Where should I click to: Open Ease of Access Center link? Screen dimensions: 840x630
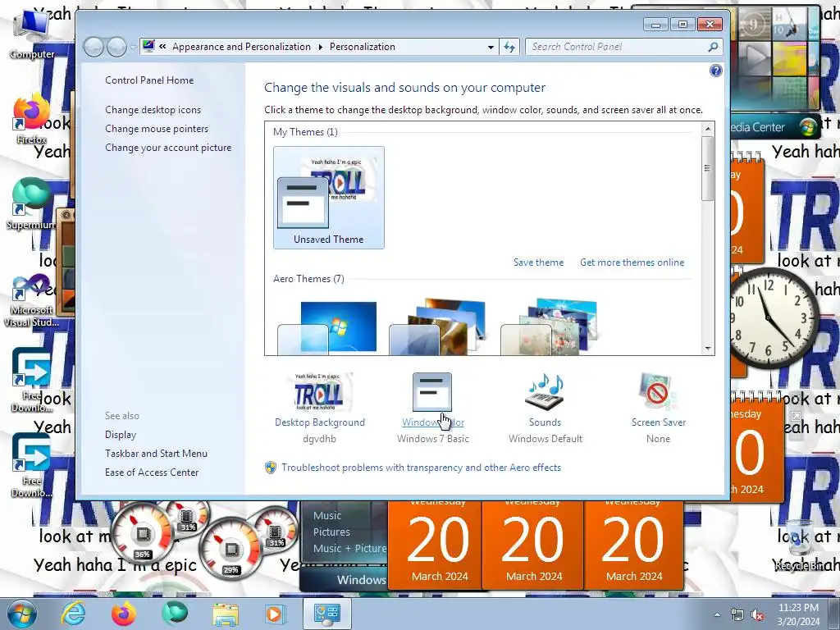[152, 472]
